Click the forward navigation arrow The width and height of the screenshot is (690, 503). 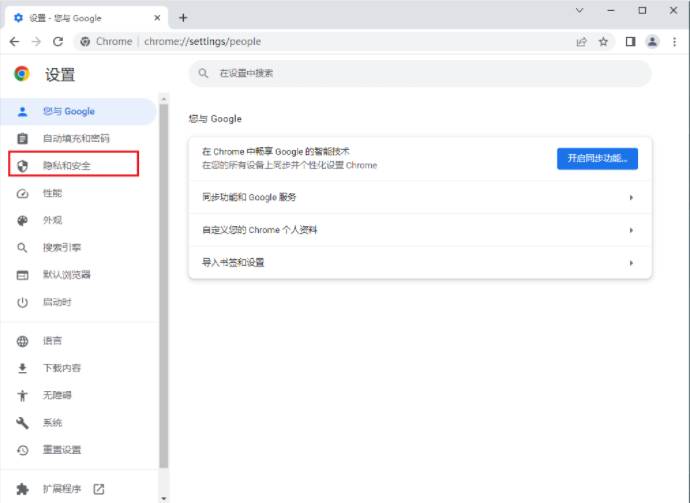[x=36, y=41]
